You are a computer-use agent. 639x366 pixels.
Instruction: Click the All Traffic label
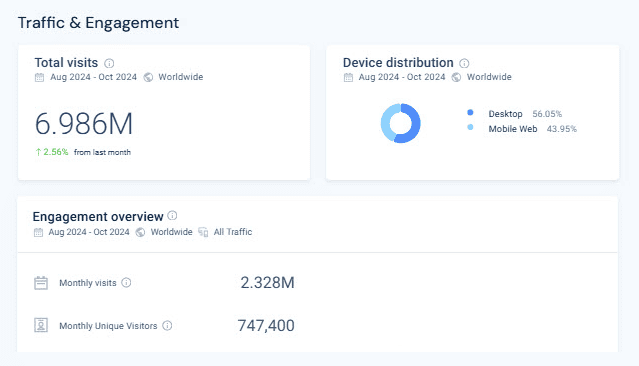pos(233,232)
